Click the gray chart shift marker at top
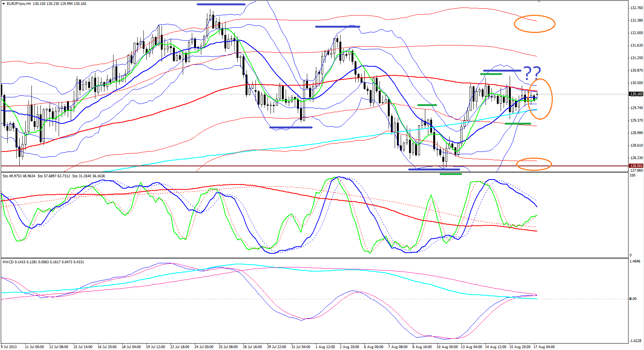Viewport: 644px width, 350px height. (x=539, y=2)
